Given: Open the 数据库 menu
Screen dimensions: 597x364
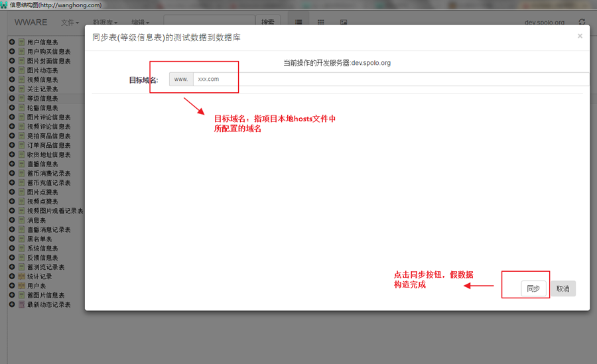Looking at the screenshot, I should click(x=105, y=23).
